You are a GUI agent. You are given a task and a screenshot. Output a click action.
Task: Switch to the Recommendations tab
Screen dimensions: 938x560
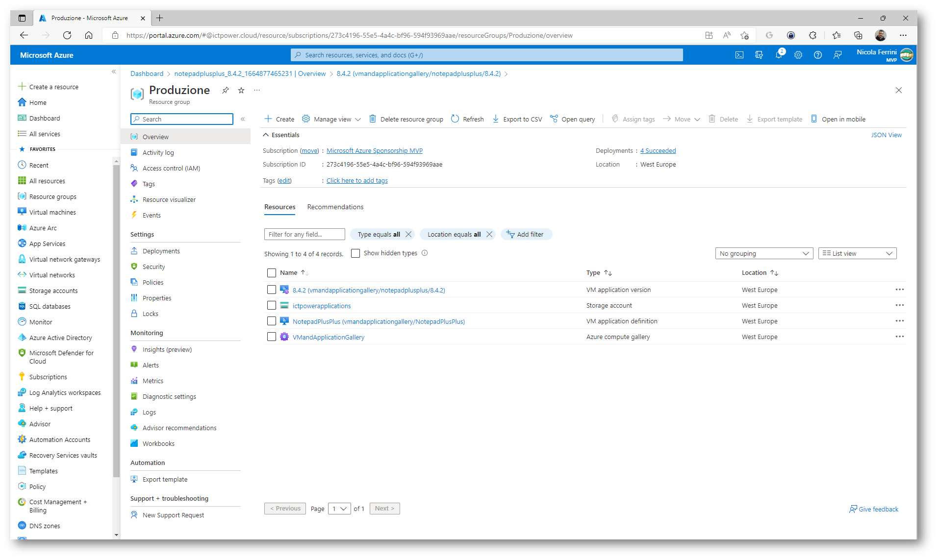(335, 207)
